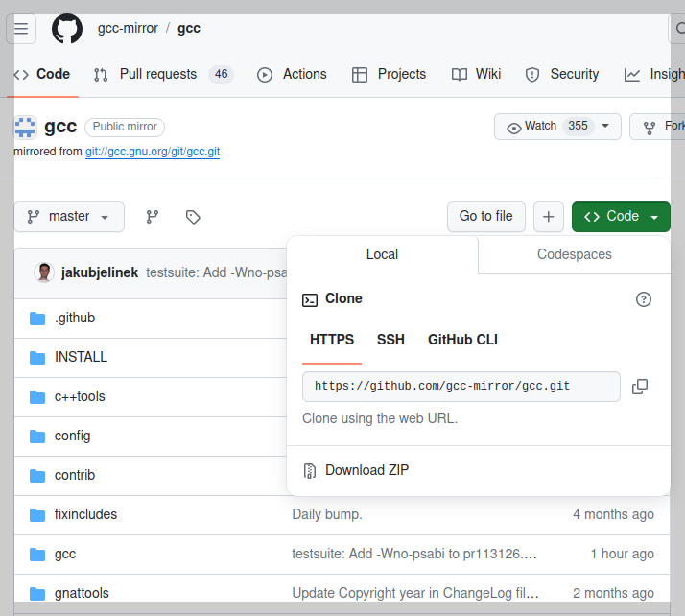Open the Actions tab
Screen dimensions: 685x616
click(292, 74)
